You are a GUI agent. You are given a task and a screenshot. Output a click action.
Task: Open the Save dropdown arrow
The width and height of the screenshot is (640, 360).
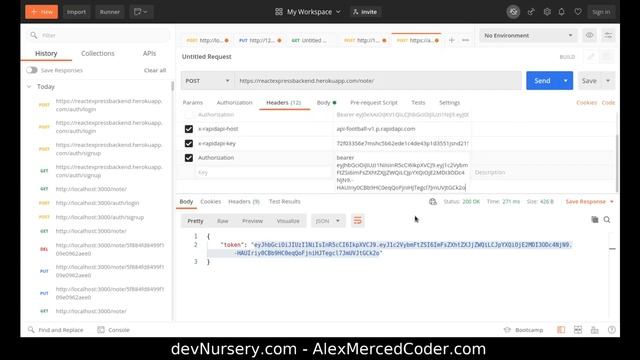[x=608, y=81]
